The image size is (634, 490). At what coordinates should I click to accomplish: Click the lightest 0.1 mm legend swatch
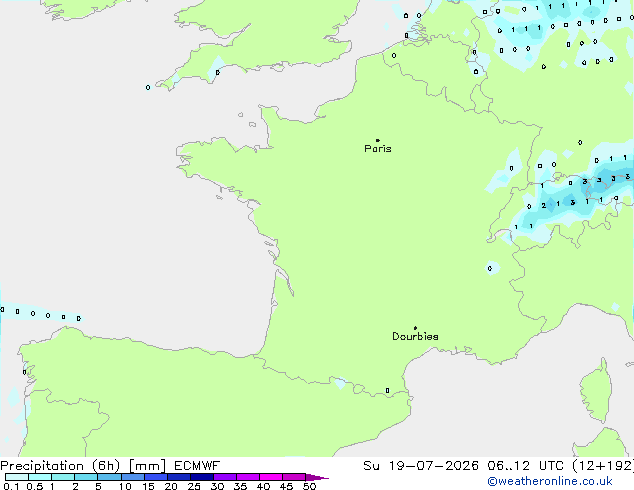tap(17, 477)
